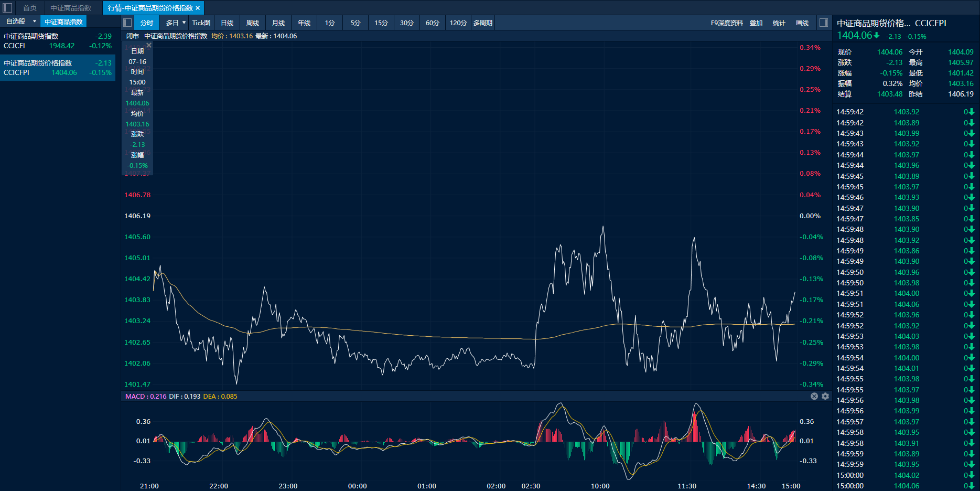The image size is (980, 491).
Task: Click the 振幅 value 0.32%
Action: (x=892, y=83)
